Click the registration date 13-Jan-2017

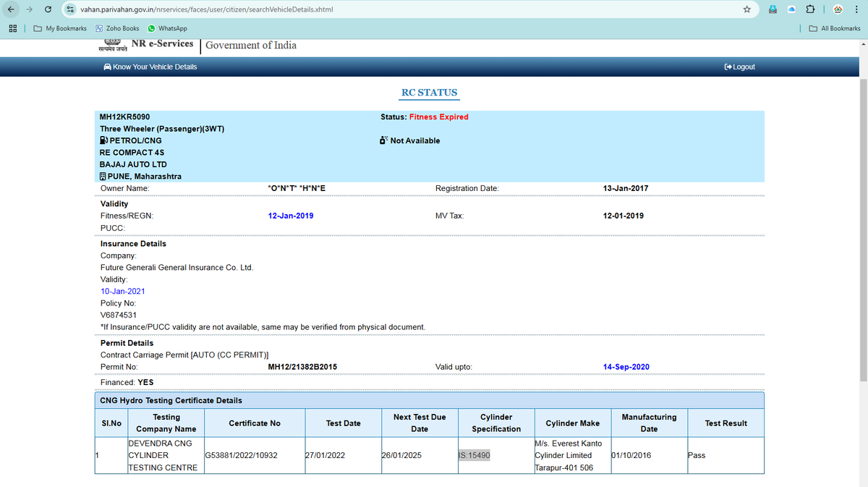click(x=626, y=188)
